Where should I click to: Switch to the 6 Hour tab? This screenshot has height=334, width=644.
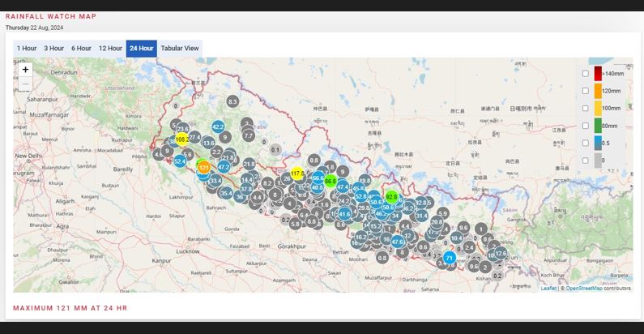(81, 49)
